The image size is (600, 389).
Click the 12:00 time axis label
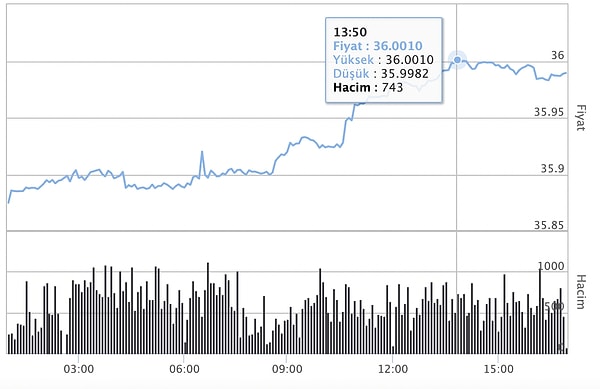pyautogui.click(x=393, y=369)
